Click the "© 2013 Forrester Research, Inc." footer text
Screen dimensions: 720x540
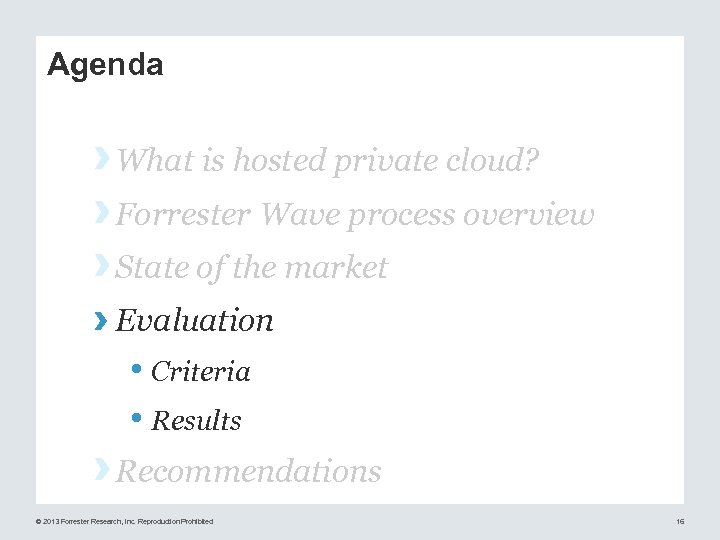pos(86,521)
